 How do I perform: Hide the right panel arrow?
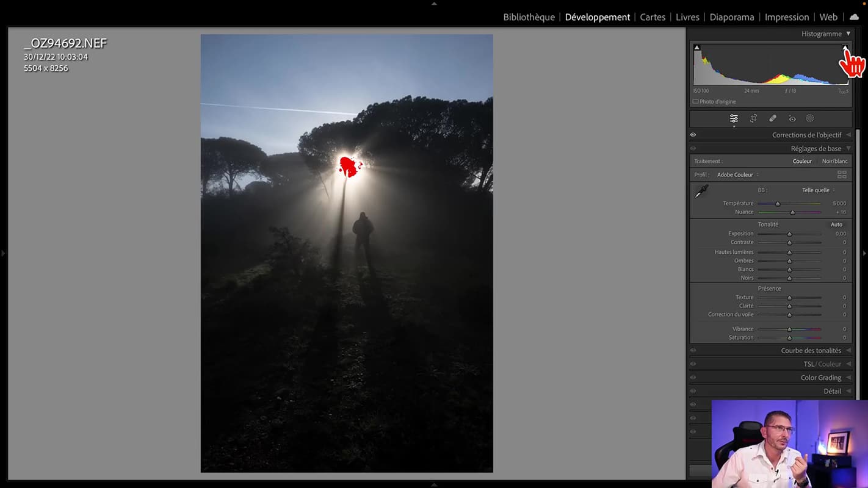(864, 253)
